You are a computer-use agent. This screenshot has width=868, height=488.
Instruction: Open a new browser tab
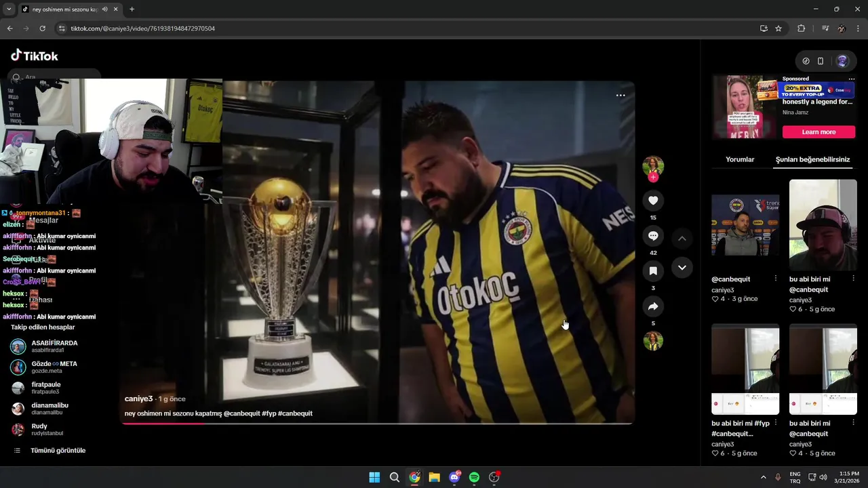pyautogui.click(x=132, y=9)
